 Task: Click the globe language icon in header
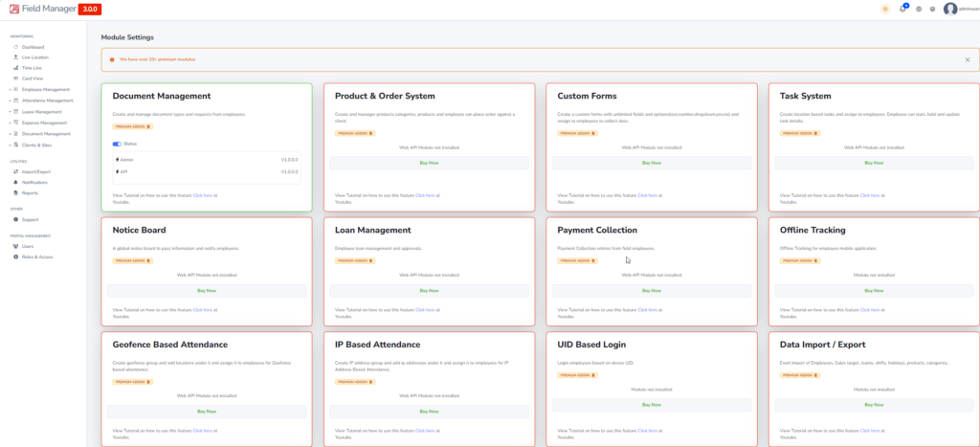[919, 9]
